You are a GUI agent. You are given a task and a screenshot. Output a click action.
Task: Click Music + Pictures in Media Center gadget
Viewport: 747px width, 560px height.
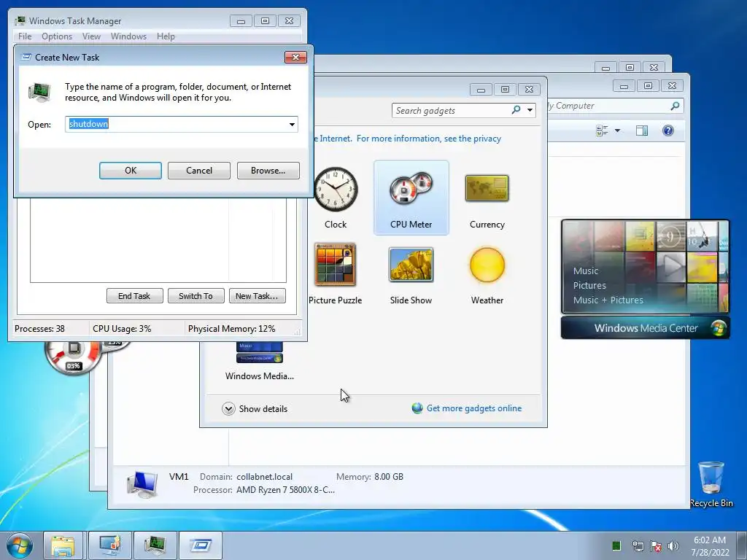[608, 300]
